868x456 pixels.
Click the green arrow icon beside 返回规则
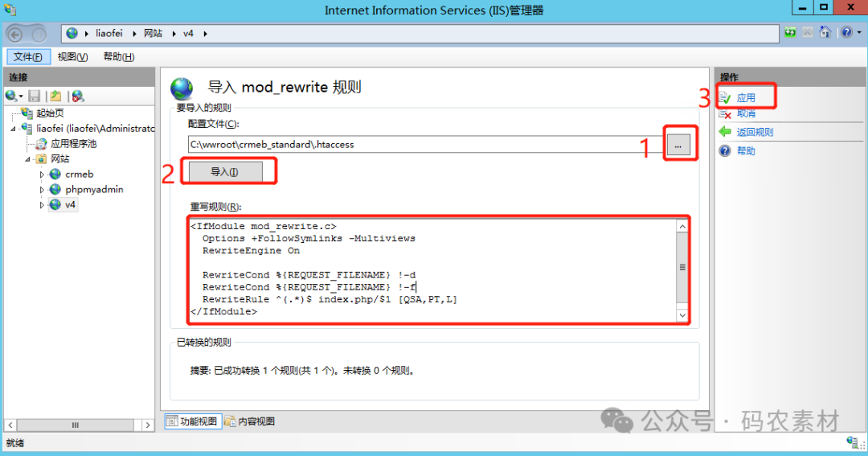pos(725,131)
